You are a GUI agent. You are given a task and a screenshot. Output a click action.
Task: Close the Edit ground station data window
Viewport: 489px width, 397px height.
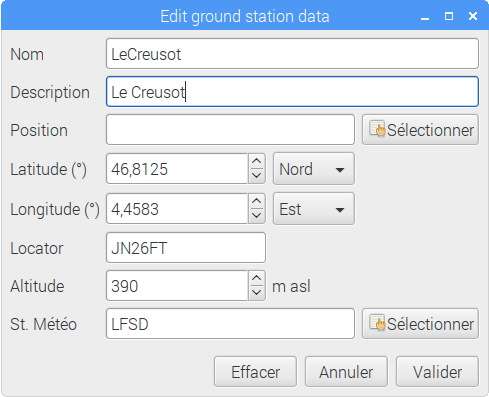click(x=473, y=16)
